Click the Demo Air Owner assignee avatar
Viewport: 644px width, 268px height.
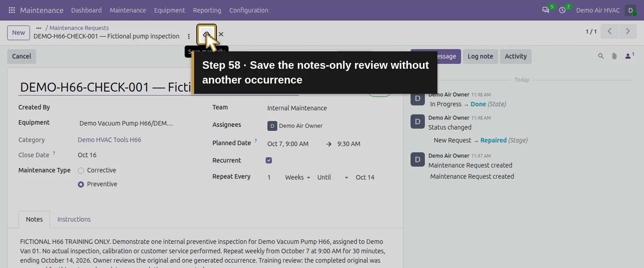272,126
